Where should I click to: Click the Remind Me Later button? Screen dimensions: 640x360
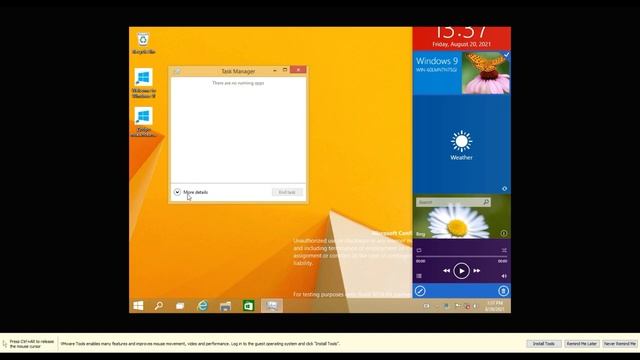pos(582,344)
